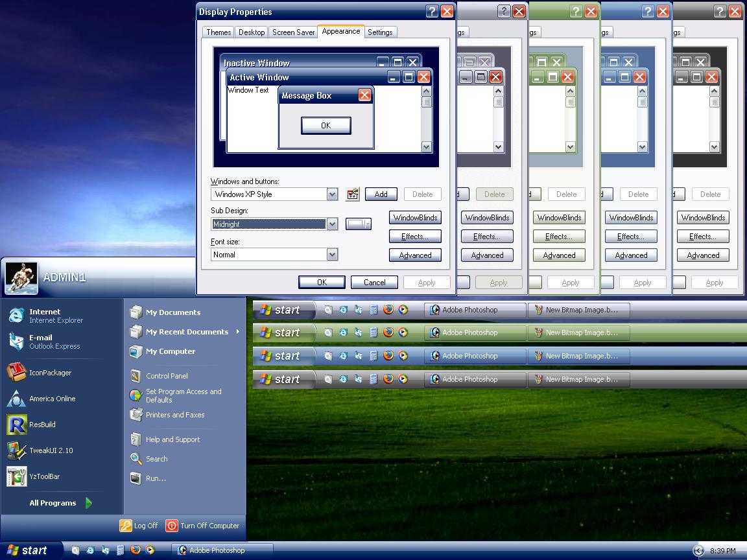Click OK in the Message Box preview
Image resolution: width=747 pixels, height=560 pixels.
tap(326, 125)
